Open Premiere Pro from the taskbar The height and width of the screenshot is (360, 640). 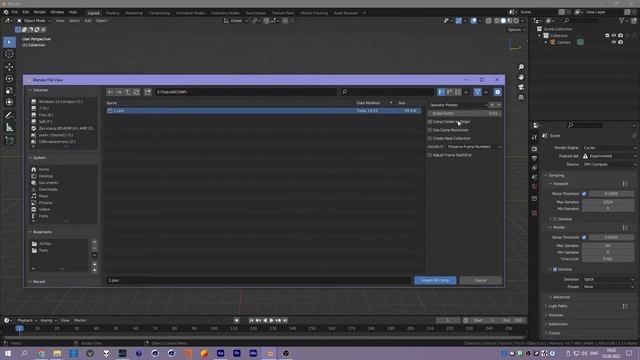(x=237, y=353)
